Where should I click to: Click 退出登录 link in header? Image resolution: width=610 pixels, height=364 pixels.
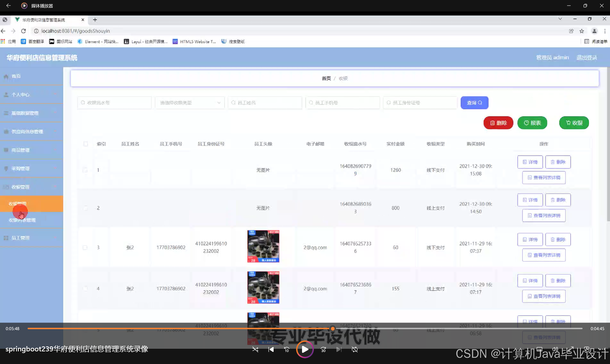tap(587, 57)
